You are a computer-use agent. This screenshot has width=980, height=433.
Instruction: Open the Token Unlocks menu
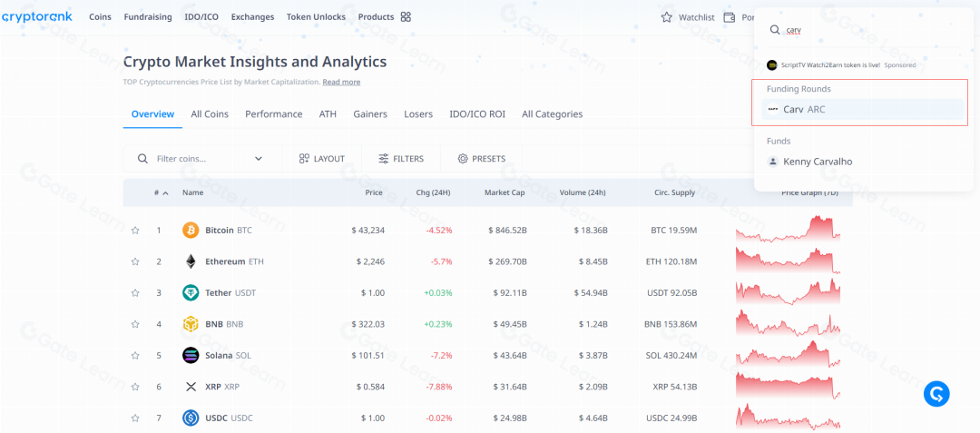coord(316,16)
